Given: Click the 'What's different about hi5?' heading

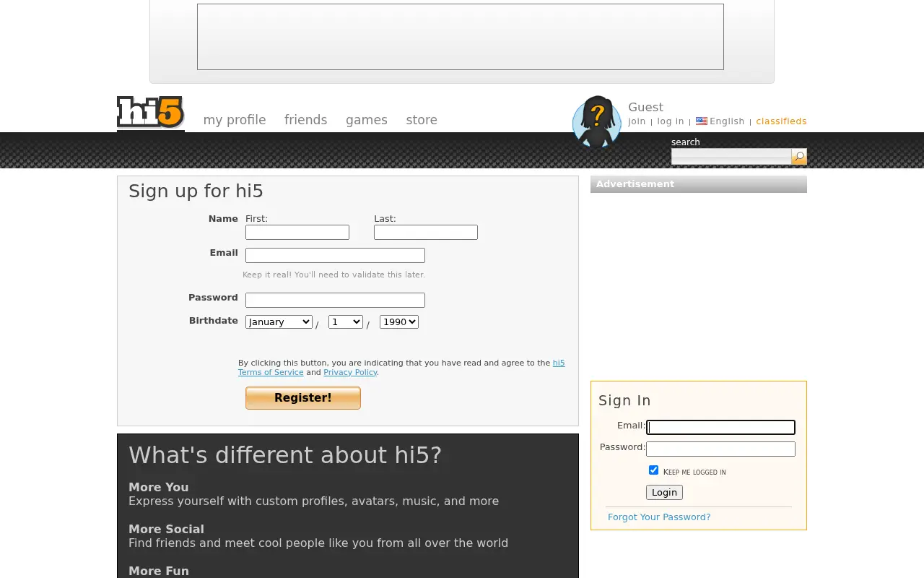Looking at the screenshot, I should [285, 455].
